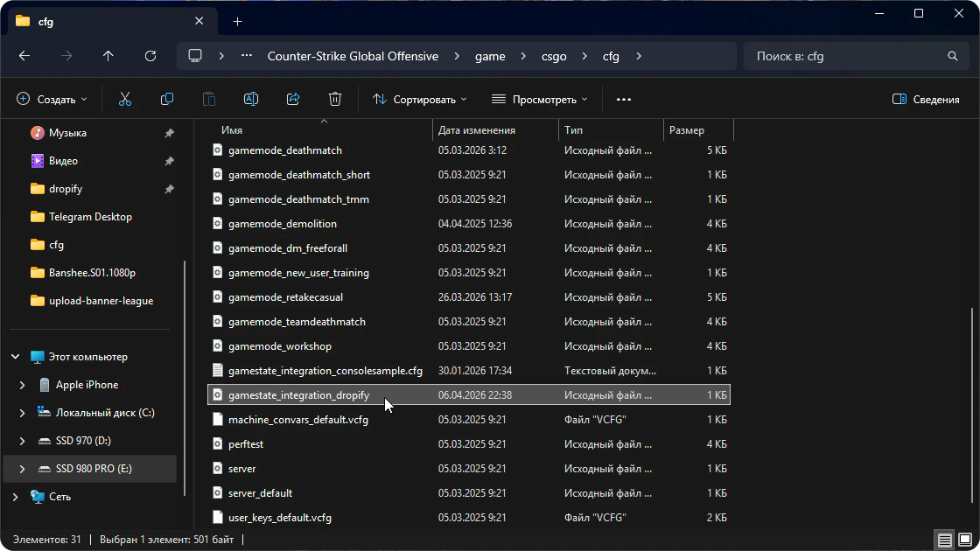Screen dimensions: 980x551
Task: Click the Создать new item button
Action: pos(52,100)
